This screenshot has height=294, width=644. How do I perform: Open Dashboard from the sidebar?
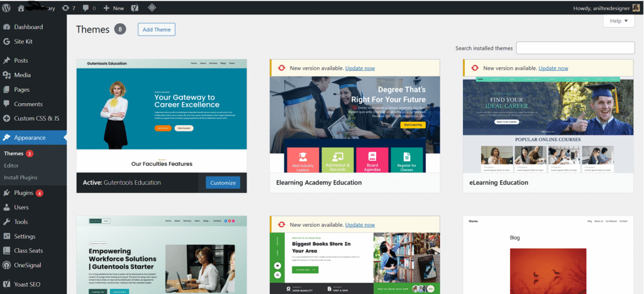point(28,27)
